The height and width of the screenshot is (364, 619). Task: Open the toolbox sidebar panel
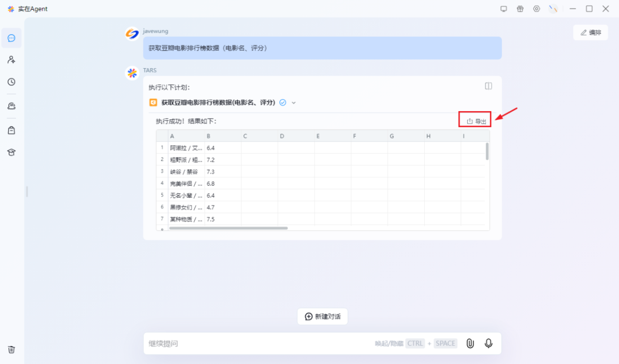pos(11,130)
